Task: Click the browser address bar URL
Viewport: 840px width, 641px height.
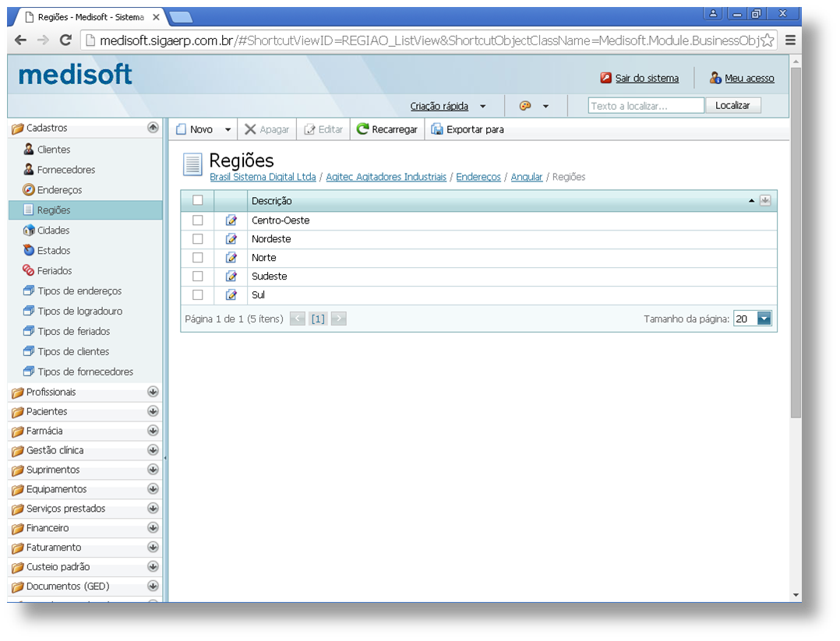Action: (x=429, y=41)
